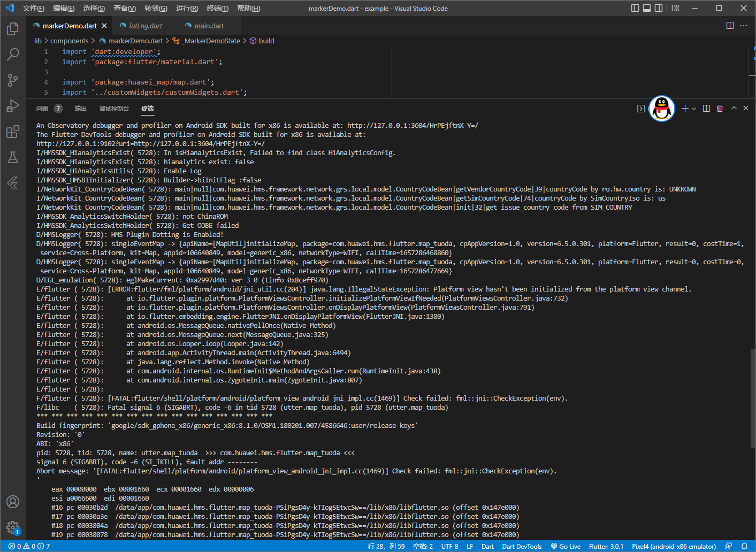Click the UTF-8 encoding indicator
Screen dimensions: 756x552
coord(449,547)
